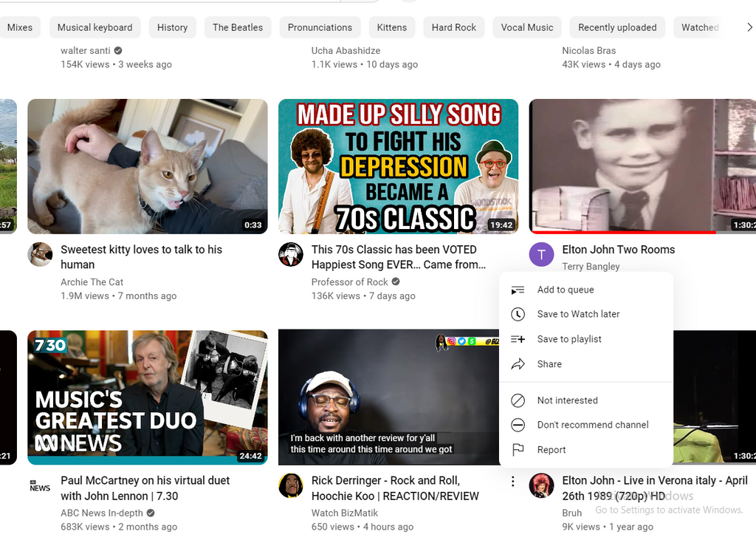Filter by History chip
The height and width of the screenshot is (540, 756).
click(x=172, y=27)
